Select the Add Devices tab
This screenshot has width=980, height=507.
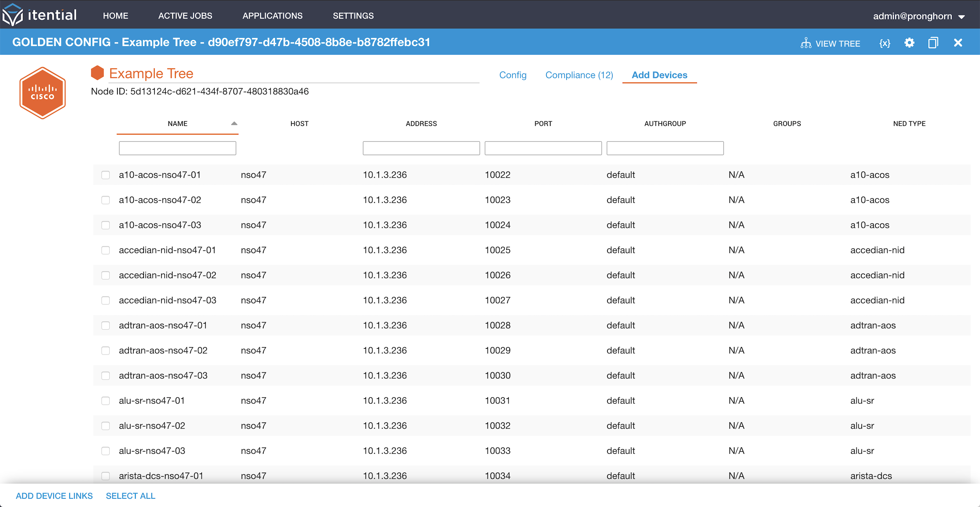point(660,75)
